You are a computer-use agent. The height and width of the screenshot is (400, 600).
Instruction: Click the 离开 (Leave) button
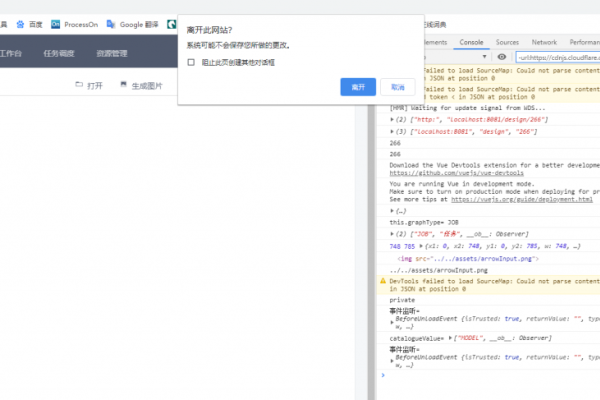tap(357, 87)
